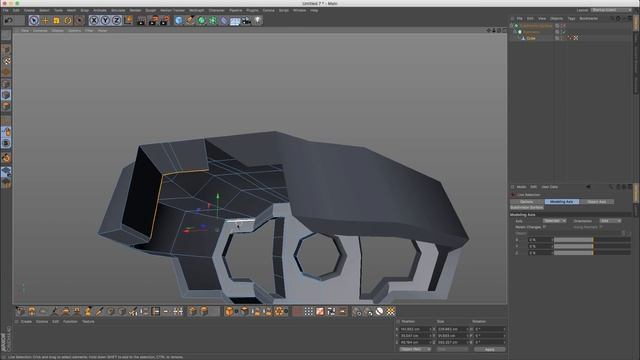Open the viewport Display menu
The height and width of the screenshot is (360, 640).
pyautogui.click(x=58, y=31)
